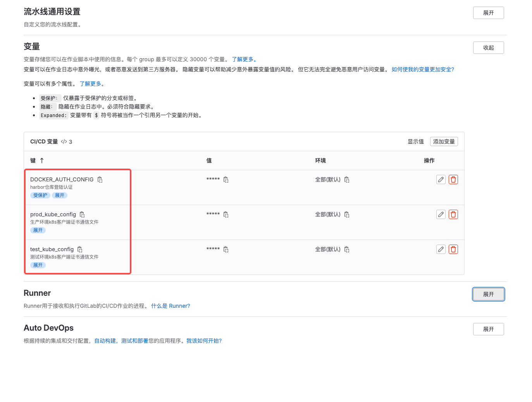Delete the test_kube_config variable
The width and height of the screenshot is (532, 402).
[453, 249]
